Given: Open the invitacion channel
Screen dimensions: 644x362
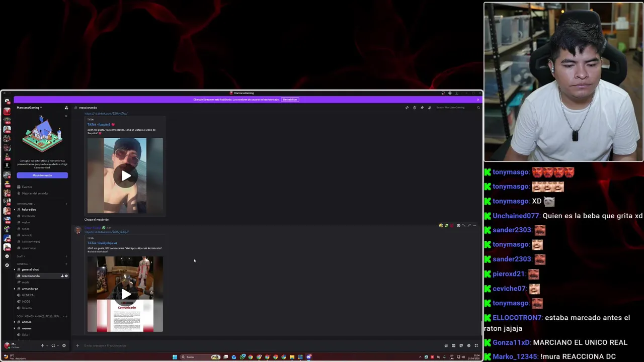Looking at the screenshot, I should (28, 216).
